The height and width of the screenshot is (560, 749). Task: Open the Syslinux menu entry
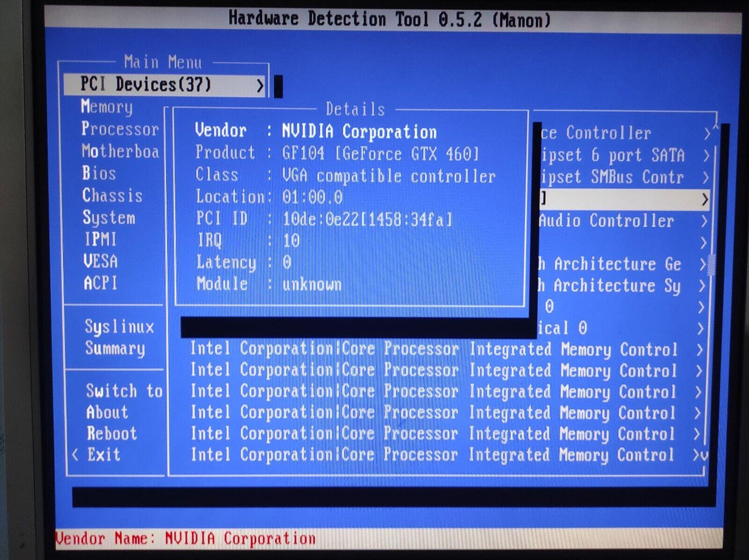(x=119, y=327)
